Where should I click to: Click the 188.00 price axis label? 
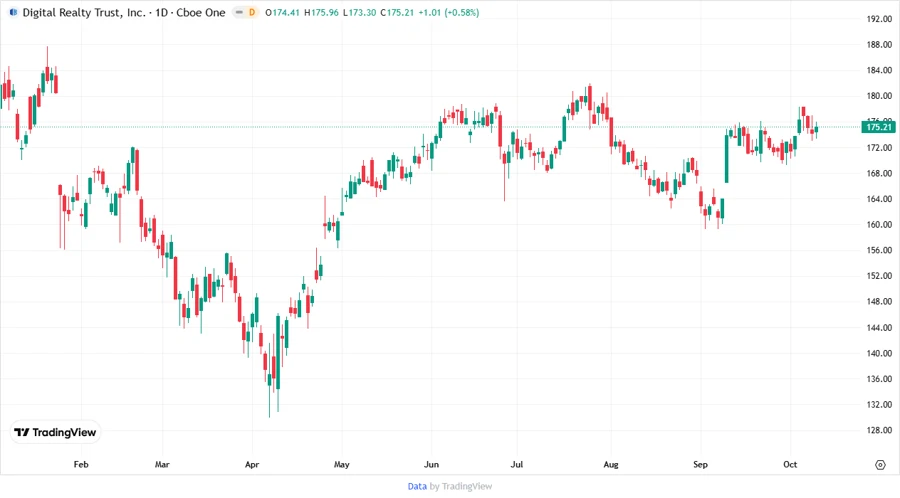click(879, 45)
